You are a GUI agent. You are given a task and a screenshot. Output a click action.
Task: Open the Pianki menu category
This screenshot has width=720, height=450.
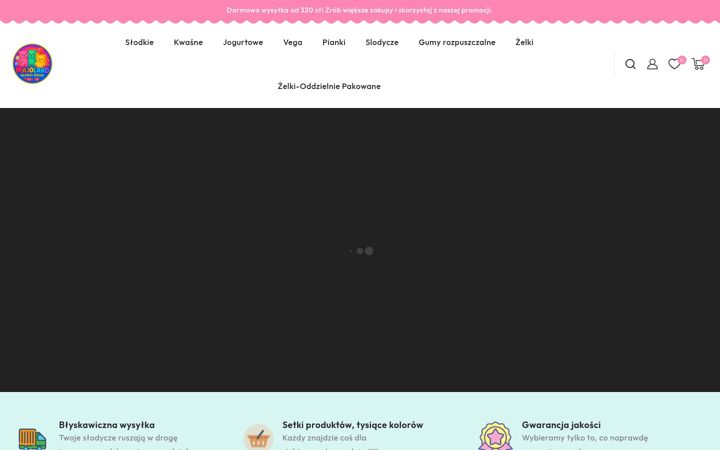(x=333, y=42)
